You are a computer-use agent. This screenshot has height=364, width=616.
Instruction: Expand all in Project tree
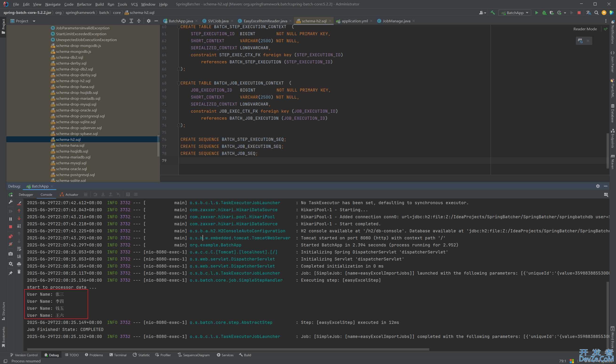131,21
